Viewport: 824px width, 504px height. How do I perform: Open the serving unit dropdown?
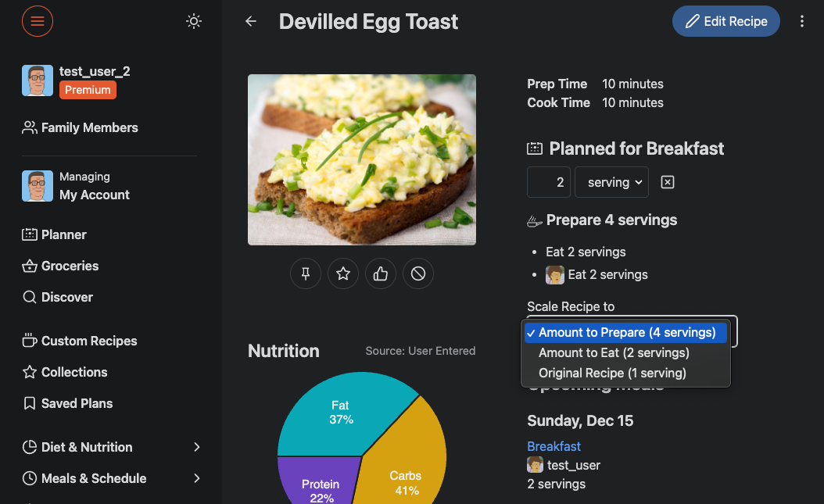click(611, 182)
